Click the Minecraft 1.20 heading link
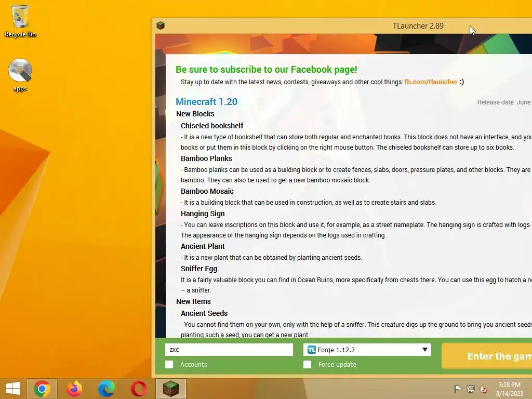Screen dimensions: 532x399 point(206,101)
